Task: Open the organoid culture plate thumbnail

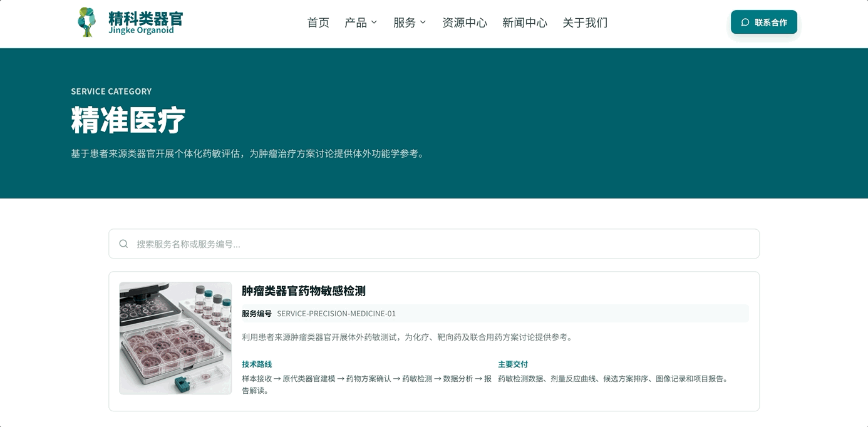Action: (x=175, y=338)
